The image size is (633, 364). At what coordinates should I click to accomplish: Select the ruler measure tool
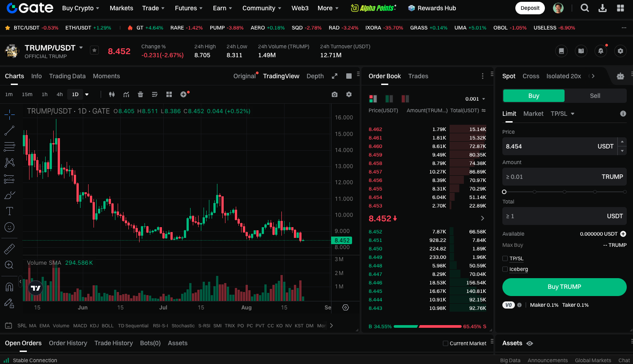pyautogui.click(x=9, y=249)
